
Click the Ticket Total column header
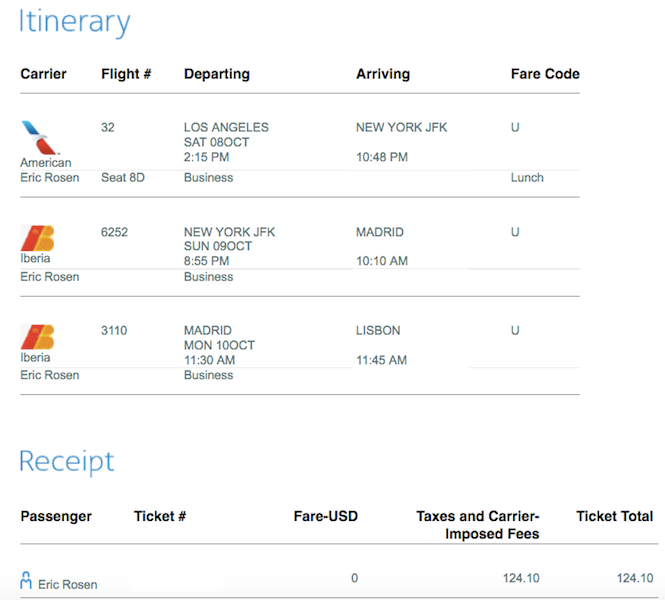[x=615, y=516]
